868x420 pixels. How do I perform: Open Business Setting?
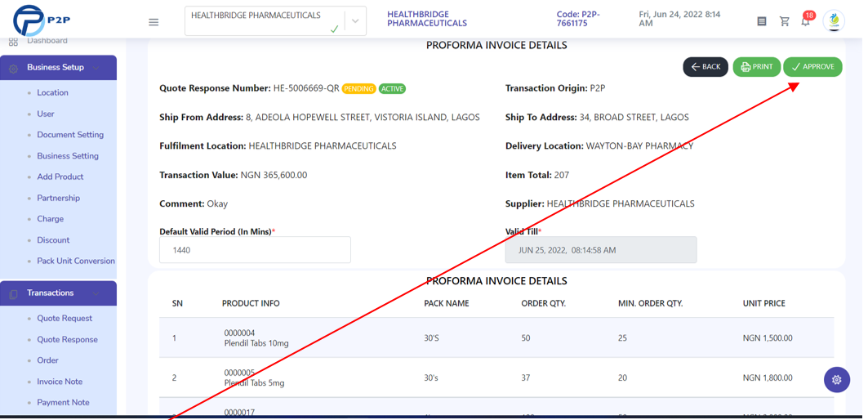[x=68, y=156]
